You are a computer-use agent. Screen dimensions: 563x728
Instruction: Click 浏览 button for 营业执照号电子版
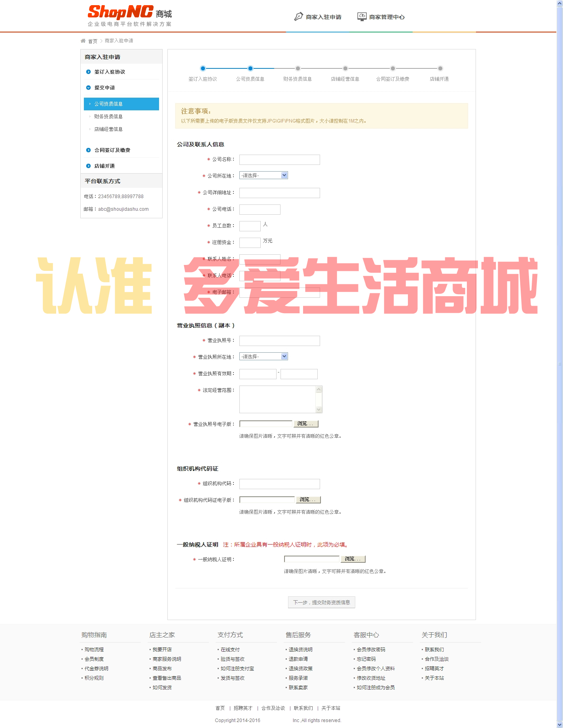pos(305,424)
